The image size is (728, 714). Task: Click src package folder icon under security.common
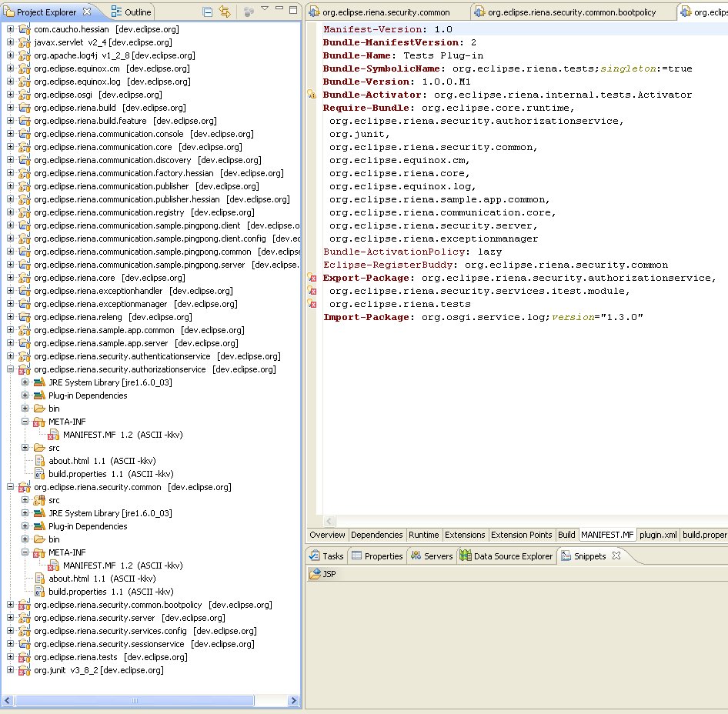click(x=39, y=500)
